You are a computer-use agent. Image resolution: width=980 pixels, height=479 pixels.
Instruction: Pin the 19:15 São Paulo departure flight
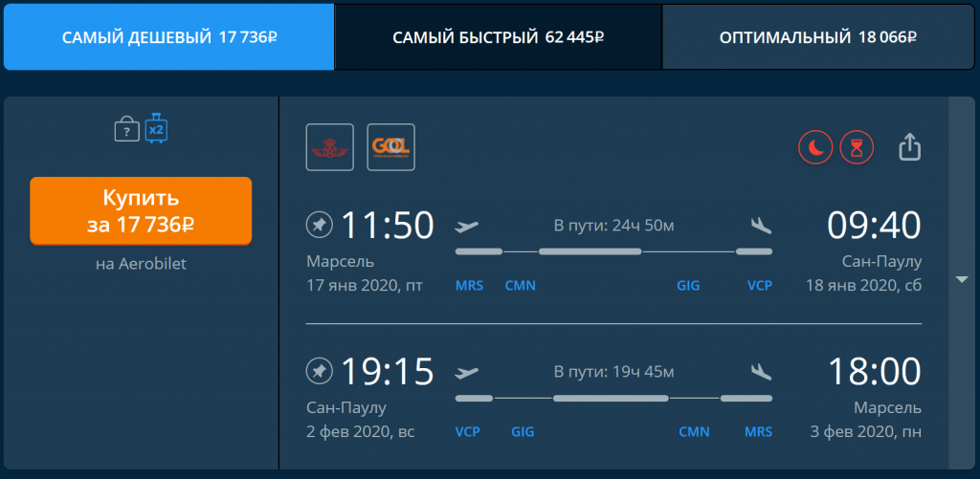coord(319,372)
